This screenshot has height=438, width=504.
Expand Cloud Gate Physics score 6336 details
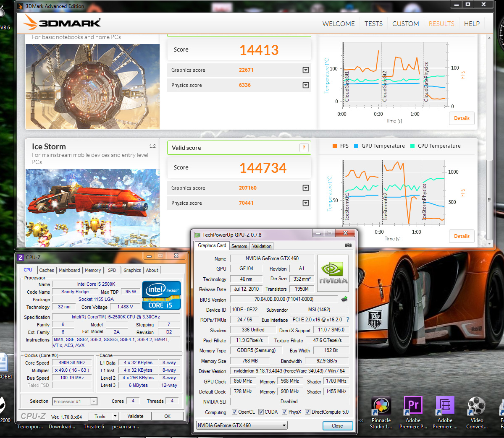[x=306, y=85]
